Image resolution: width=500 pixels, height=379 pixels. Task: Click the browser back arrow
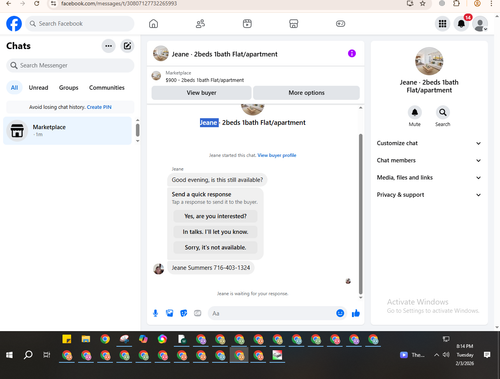coord(9,4)
